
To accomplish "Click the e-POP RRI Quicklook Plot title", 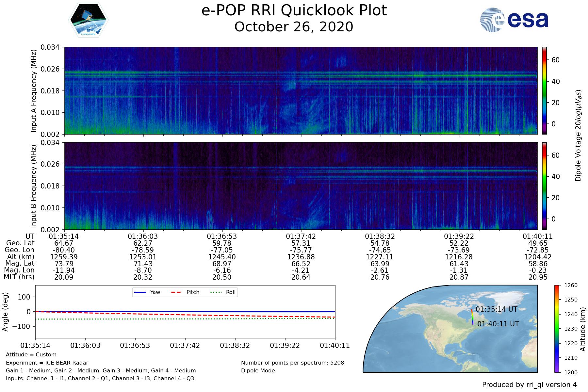I will tap(294, 10).
